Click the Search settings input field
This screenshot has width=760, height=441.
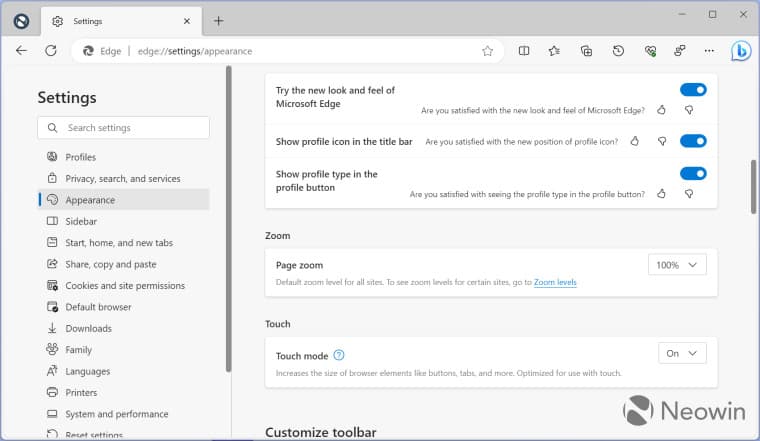tap(123, 128)
